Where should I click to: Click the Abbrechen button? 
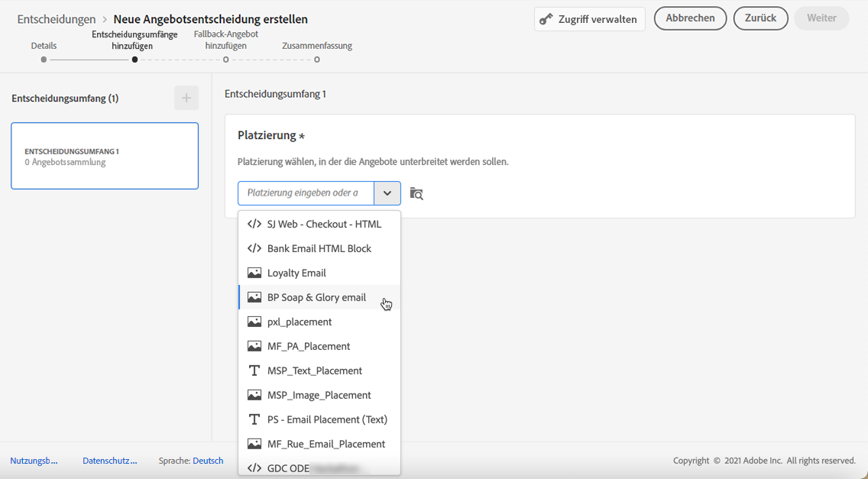(x=690, y=18)
